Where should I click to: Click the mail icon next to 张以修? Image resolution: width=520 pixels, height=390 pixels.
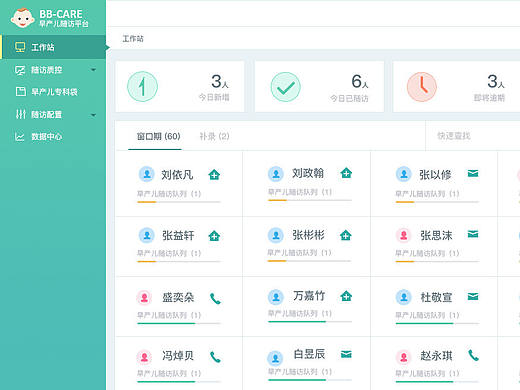coord(473,173)
